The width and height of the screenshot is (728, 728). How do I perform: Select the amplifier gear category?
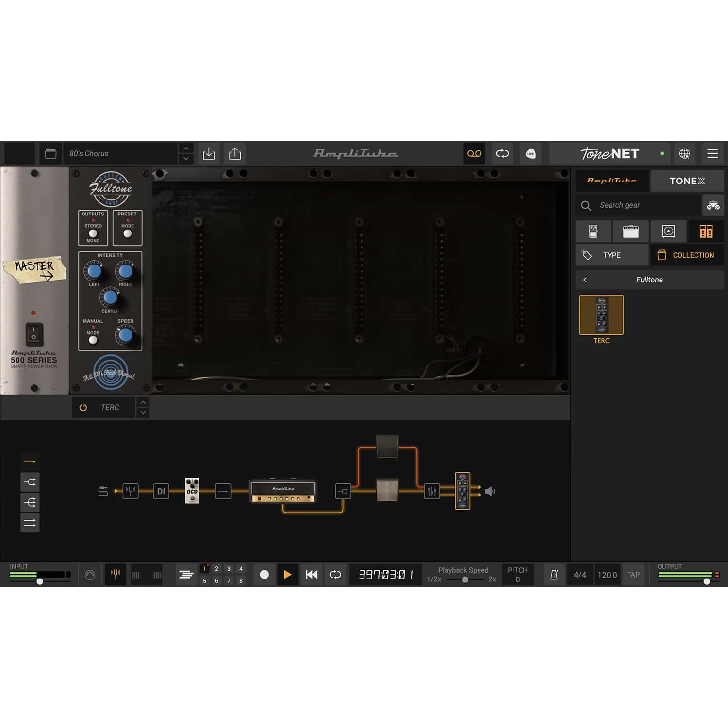[630, 231]
